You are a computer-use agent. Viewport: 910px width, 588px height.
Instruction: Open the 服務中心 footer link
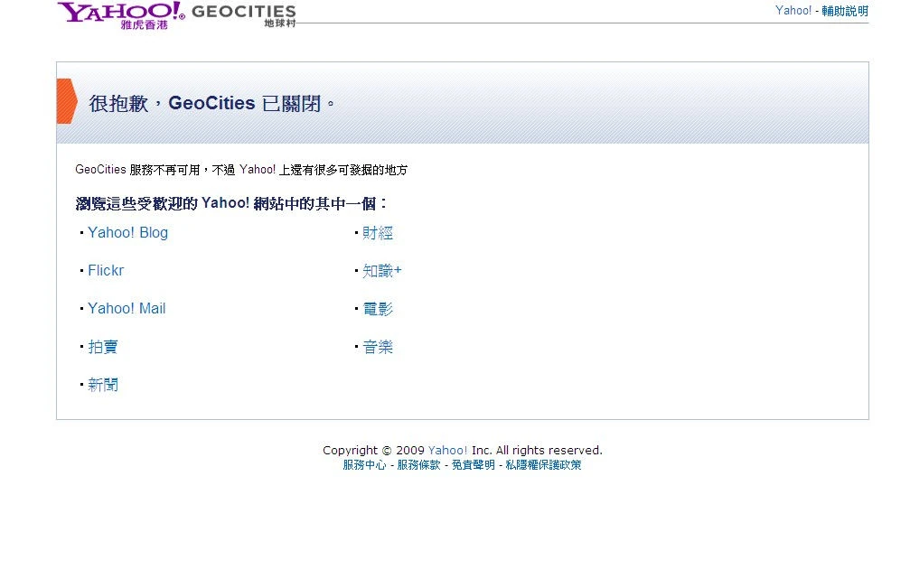pyautogui.click(x=364, y=464)
